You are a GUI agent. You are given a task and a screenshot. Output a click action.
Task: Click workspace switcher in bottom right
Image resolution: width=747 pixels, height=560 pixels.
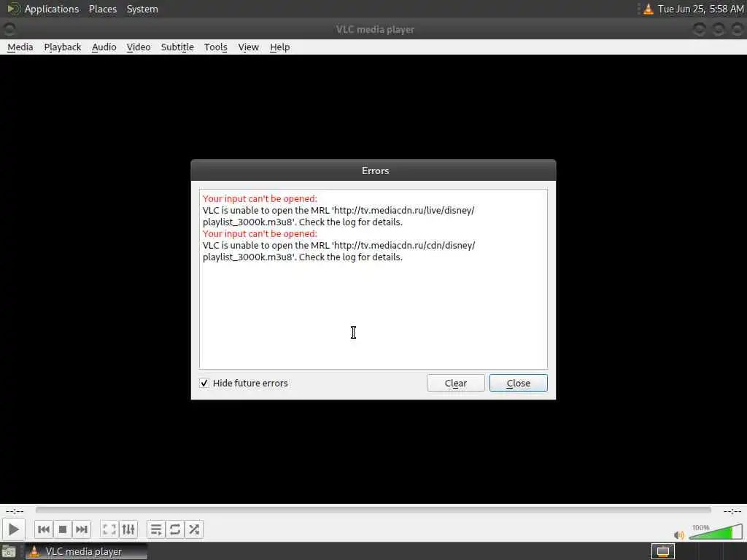click(x=662, y=551)
